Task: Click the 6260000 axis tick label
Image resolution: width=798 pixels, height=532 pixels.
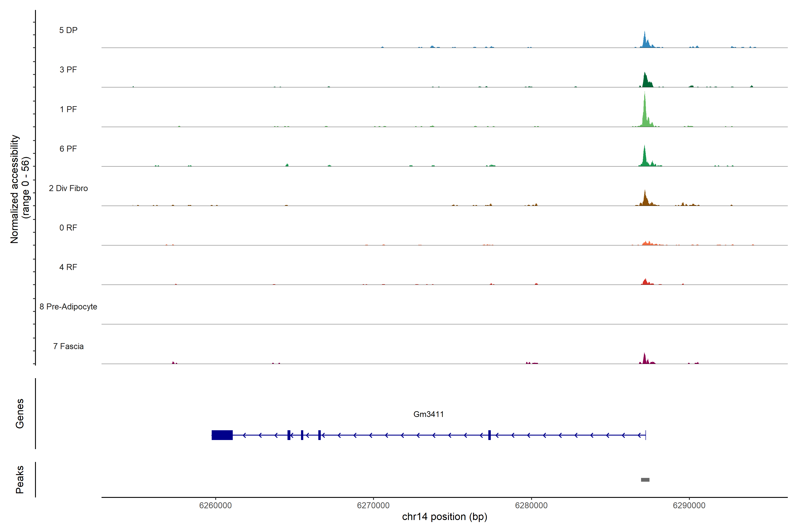Action: coord(215,506)
